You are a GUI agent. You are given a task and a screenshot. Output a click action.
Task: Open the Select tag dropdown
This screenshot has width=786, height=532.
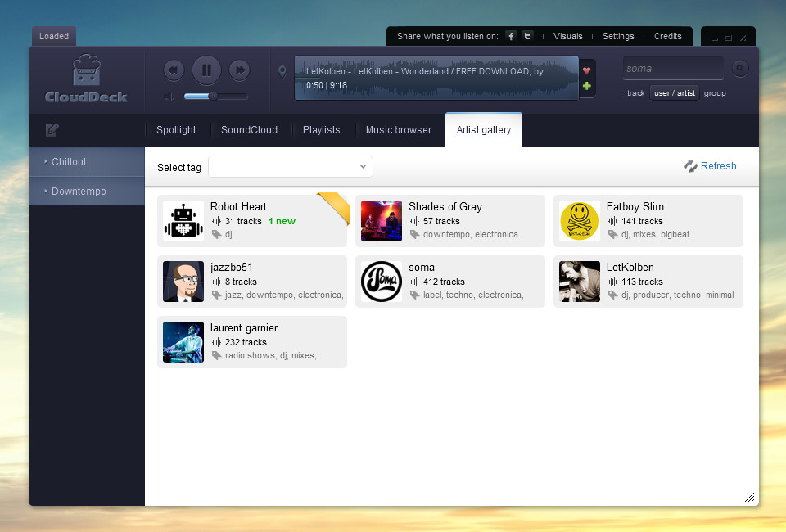pyautogui.click(x=290, y=166)
